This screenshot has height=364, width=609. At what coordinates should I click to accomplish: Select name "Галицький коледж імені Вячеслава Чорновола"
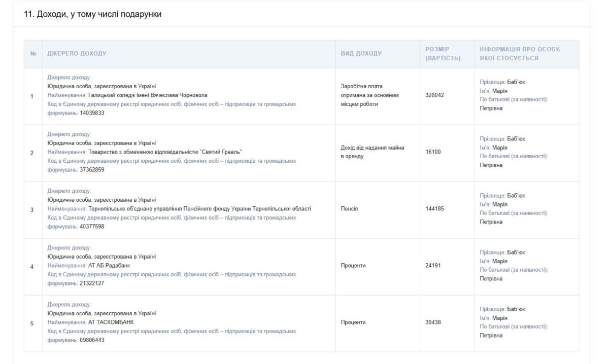tap(148, 95)
